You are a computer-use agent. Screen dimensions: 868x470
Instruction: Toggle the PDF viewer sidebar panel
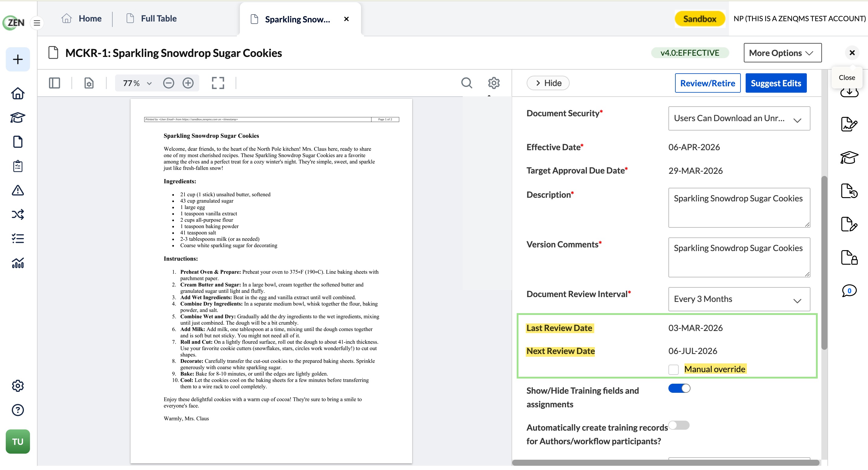point(54,83)
